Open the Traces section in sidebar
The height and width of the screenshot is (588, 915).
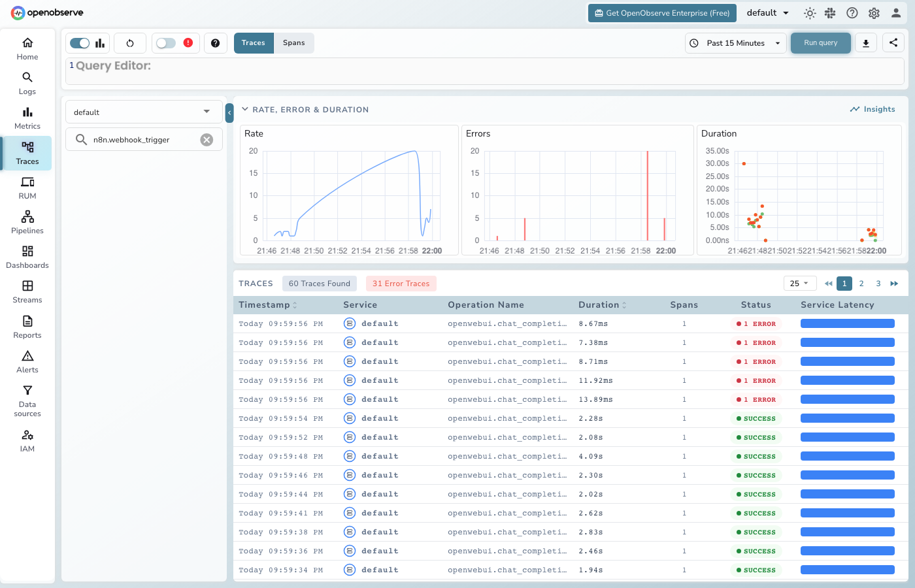coord(27,153)
